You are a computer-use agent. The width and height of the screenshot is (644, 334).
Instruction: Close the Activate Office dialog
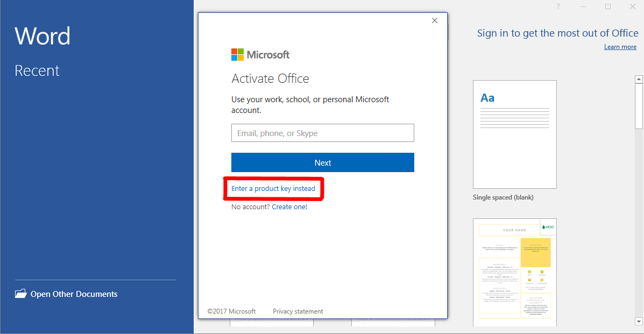(x=435, y=20)
